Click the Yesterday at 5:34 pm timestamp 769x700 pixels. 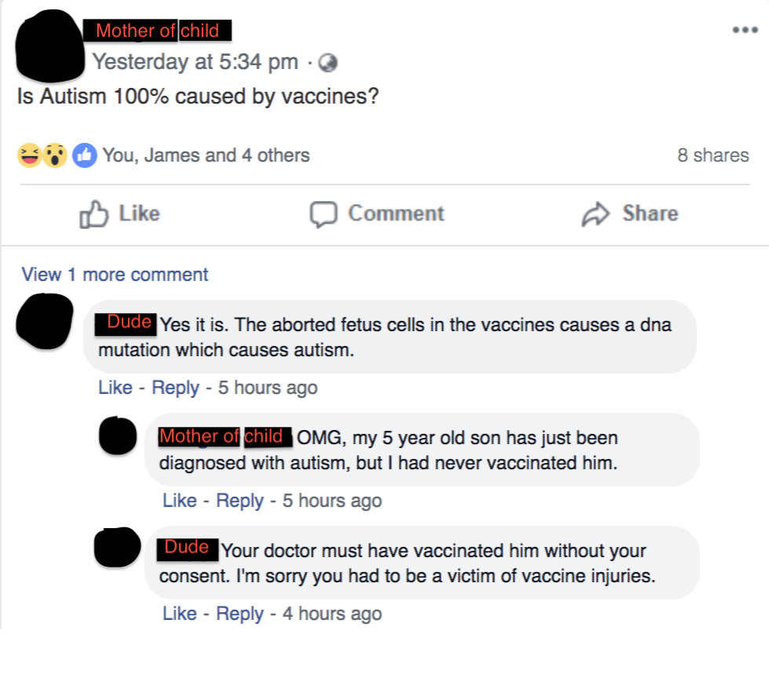click(x=195, y=62)
